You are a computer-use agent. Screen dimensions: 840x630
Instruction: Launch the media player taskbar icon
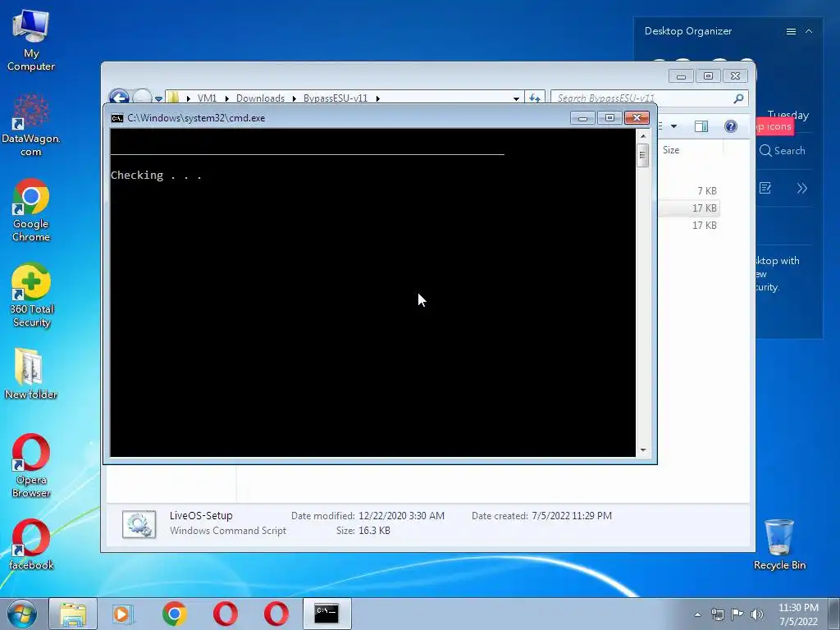123,614
